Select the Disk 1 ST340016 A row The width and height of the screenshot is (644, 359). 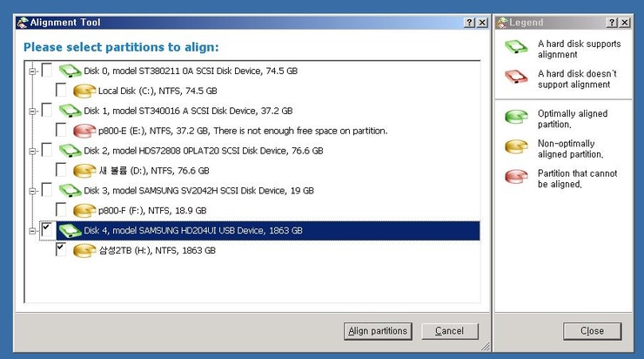click(x=187, y=111)
